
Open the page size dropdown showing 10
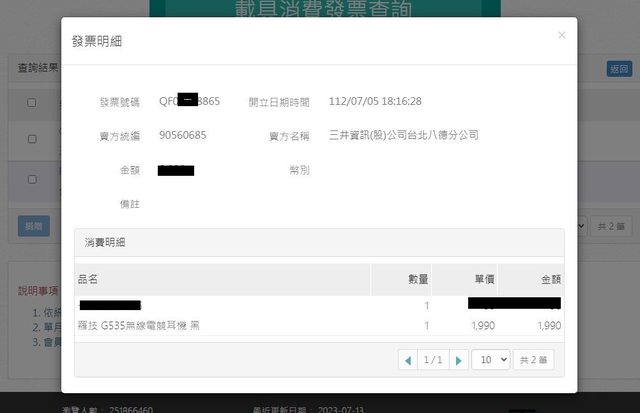coord(490,360)
